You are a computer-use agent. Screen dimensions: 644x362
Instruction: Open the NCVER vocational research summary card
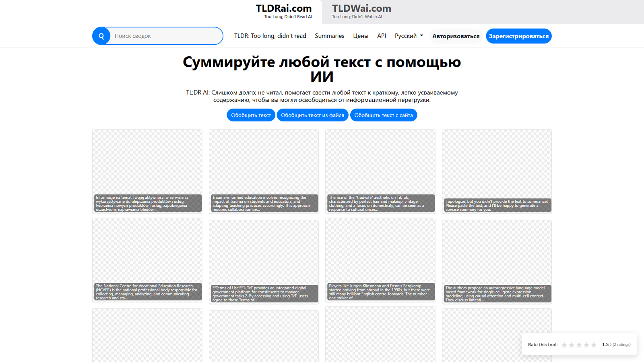pos(147,260)
